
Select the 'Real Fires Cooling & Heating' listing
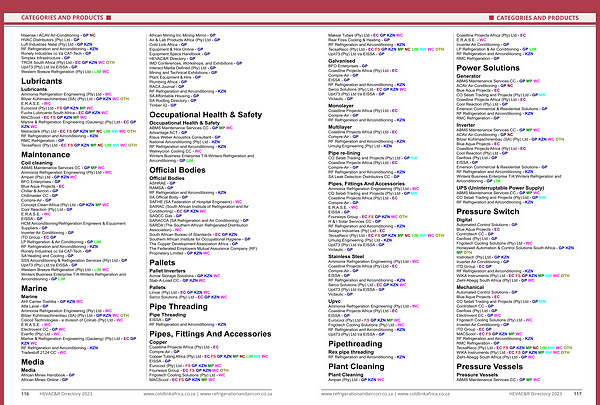tap(359, 40)
